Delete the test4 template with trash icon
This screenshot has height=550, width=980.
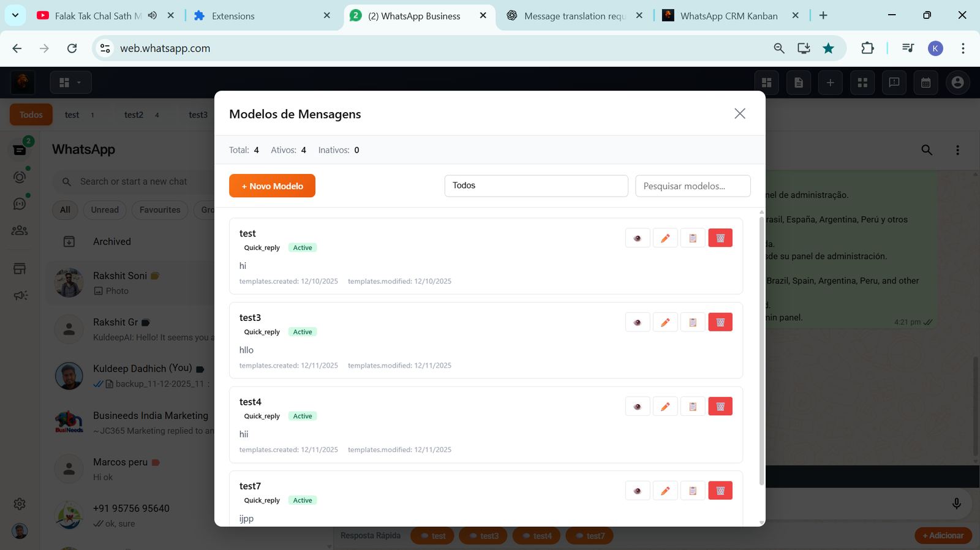click(720, 407)
